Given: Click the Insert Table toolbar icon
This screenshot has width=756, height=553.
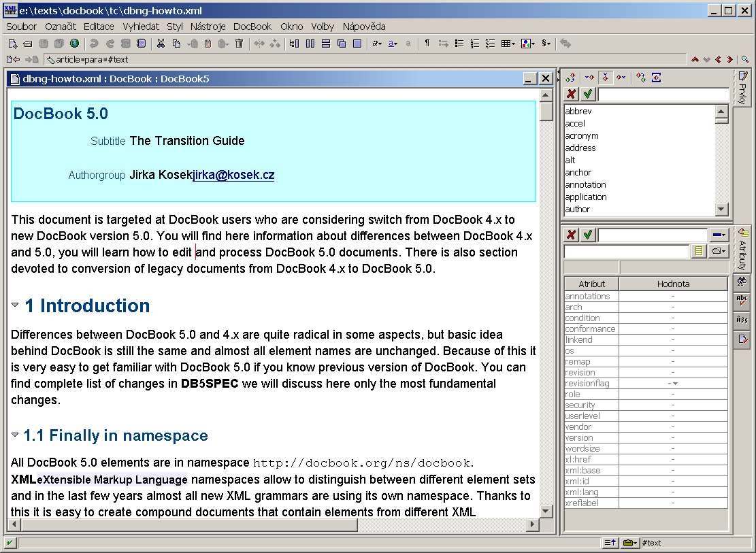Looking at the screenshot, I should coord(506,44).
